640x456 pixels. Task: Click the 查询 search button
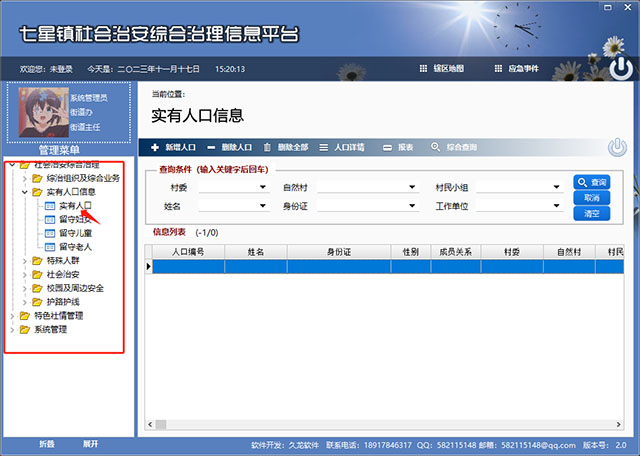coord(591,182)
